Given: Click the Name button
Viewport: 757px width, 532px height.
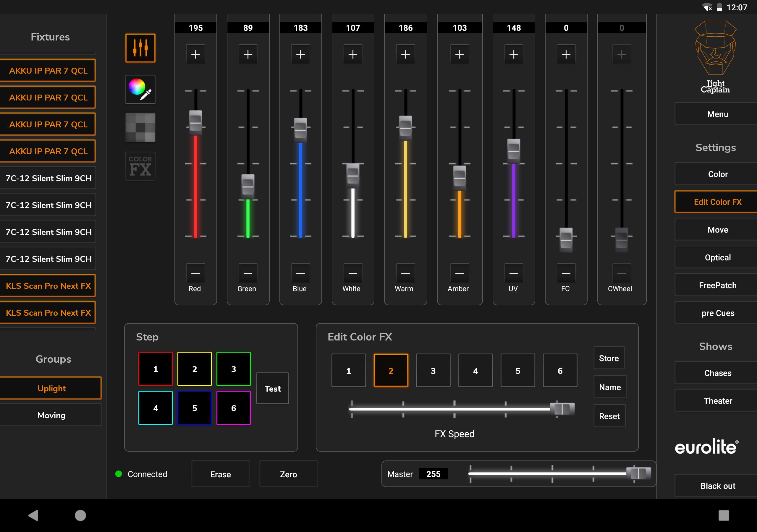Looking at the screenshot, I should [610, 387].
